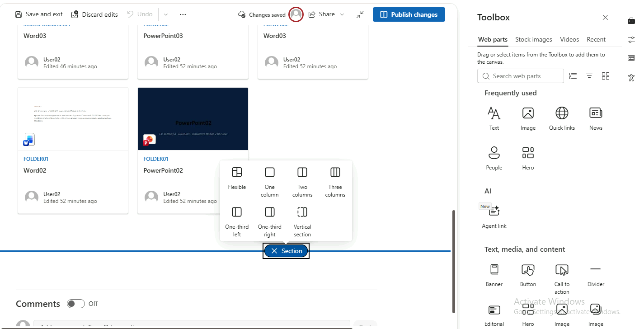Open the user profile avatar in toolbar
The height and width of the screenshot is (329, 644).
(x=296, y=14)
